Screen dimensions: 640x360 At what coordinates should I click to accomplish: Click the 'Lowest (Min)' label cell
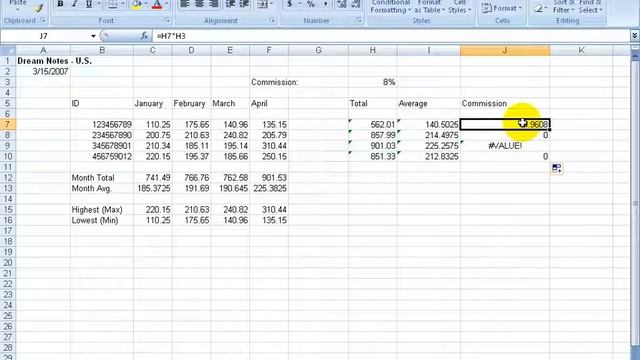click(102, 220)
